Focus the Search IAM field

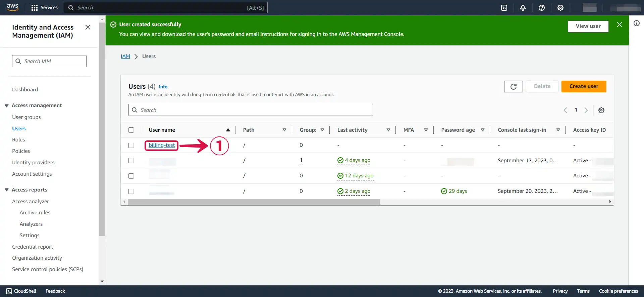(x=49, y=61)
